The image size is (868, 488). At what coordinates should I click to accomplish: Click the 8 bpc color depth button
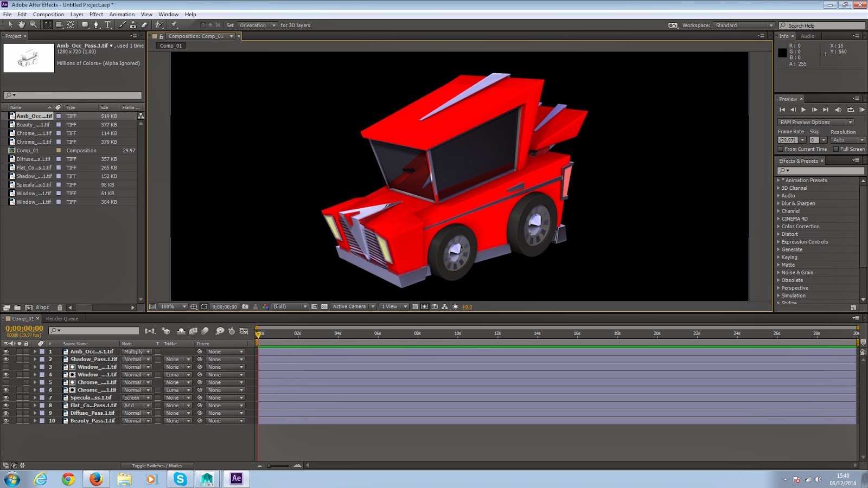[42, 307]
